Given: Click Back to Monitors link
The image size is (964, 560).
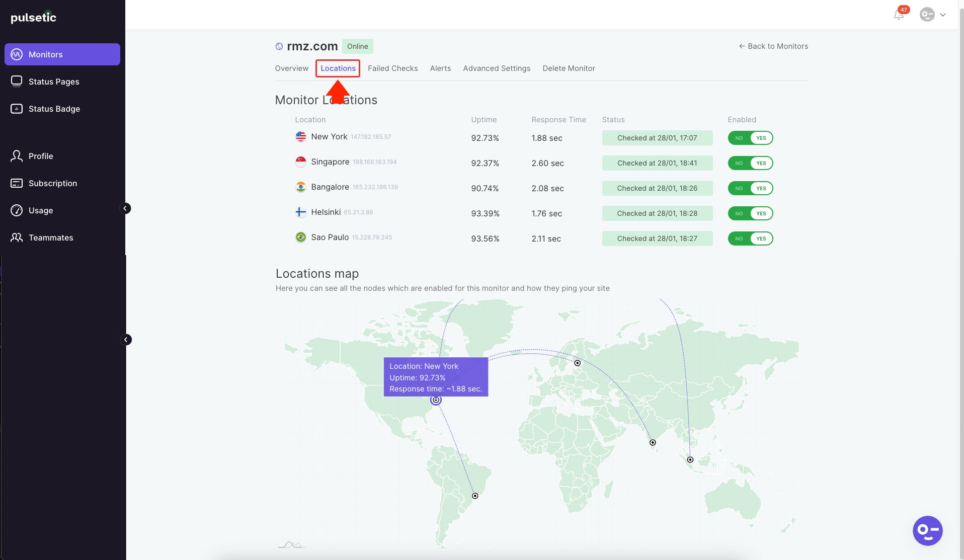Looking at the screenshot, I should pyautogui.click(x=773, y=46).
